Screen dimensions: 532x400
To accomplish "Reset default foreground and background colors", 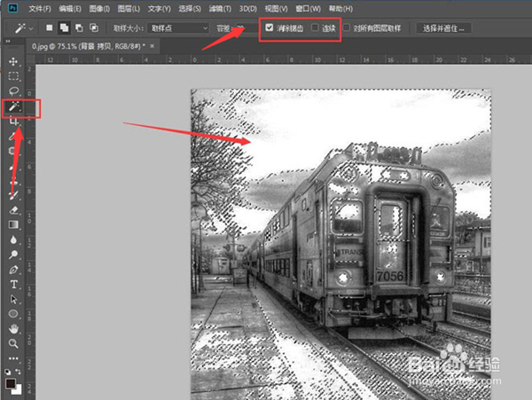I will click(7, 372).
